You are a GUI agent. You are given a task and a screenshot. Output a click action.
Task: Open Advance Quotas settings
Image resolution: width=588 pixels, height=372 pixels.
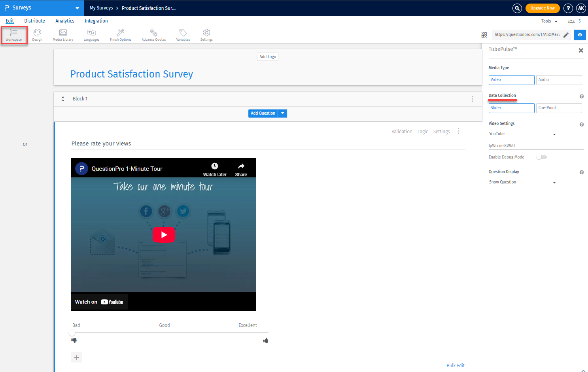point(153,35)
